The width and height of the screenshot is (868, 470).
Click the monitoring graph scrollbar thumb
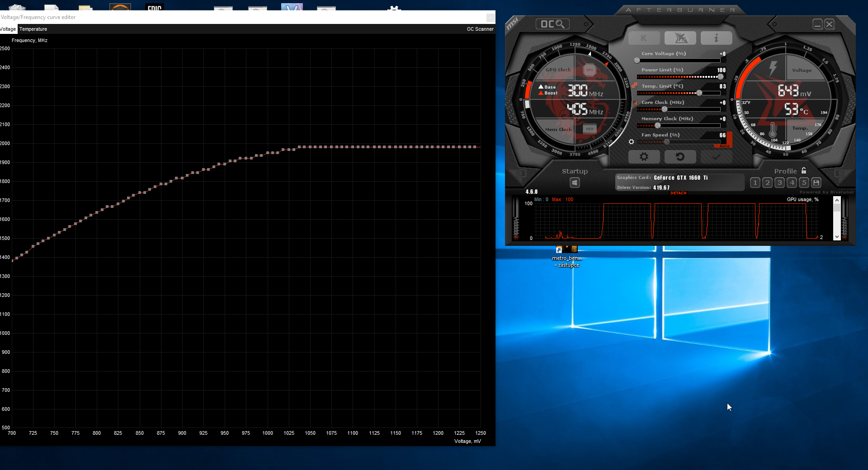837,208
